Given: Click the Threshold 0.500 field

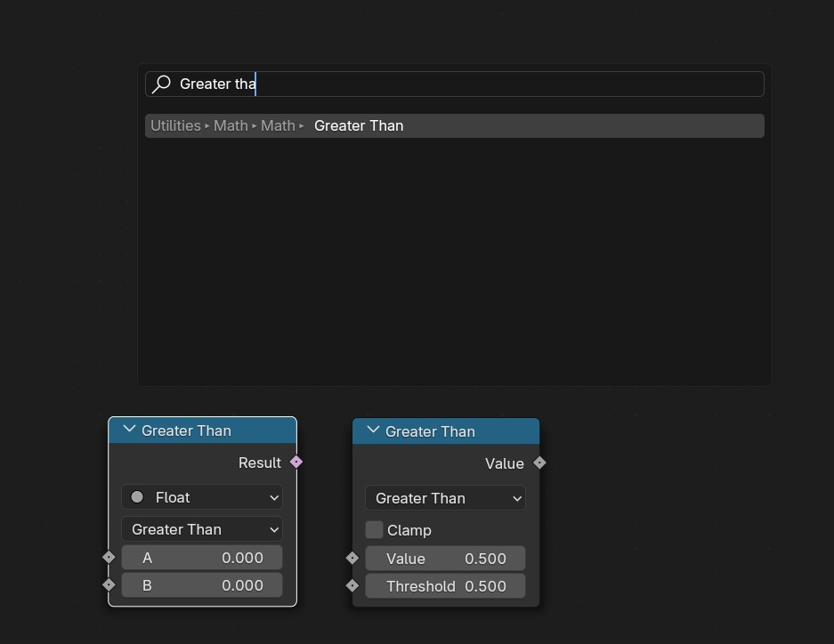Looking at the screenshot, I should coord(446,586).
